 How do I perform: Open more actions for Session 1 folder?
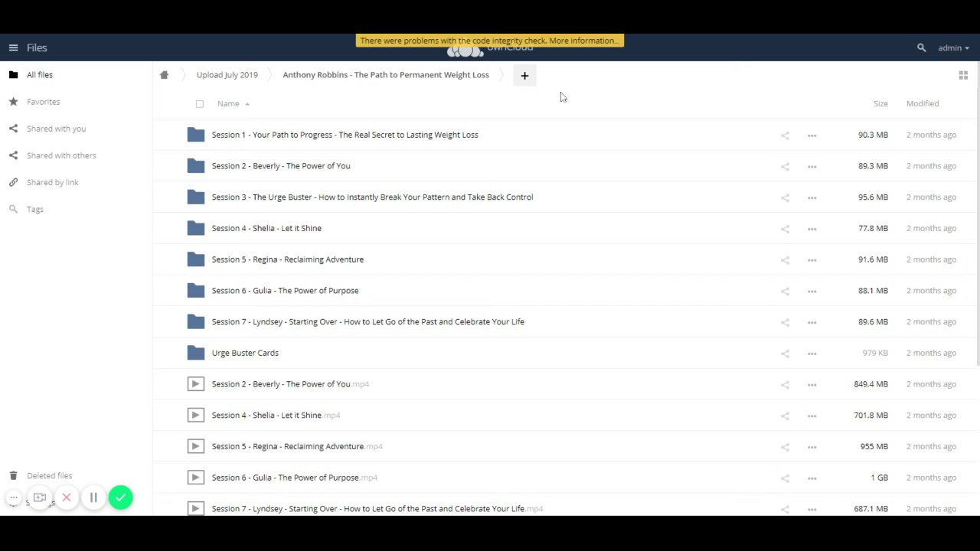pos(812,135)
